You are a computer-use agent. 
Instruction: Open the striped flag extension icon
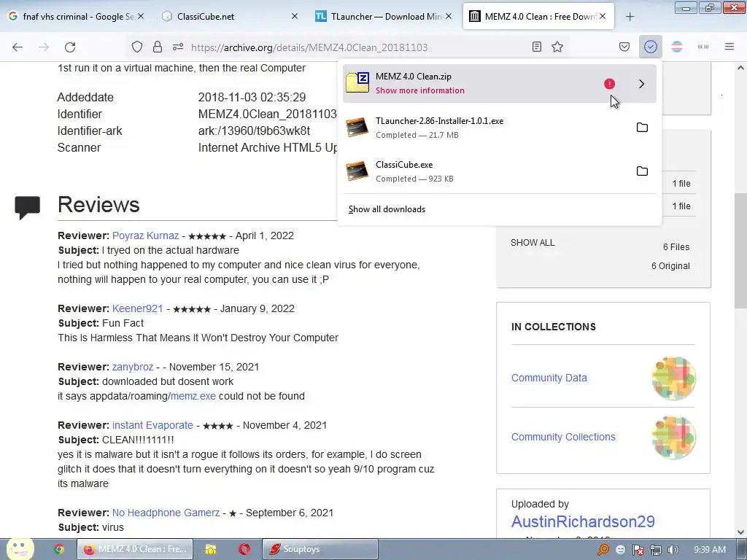click(676, 47)
